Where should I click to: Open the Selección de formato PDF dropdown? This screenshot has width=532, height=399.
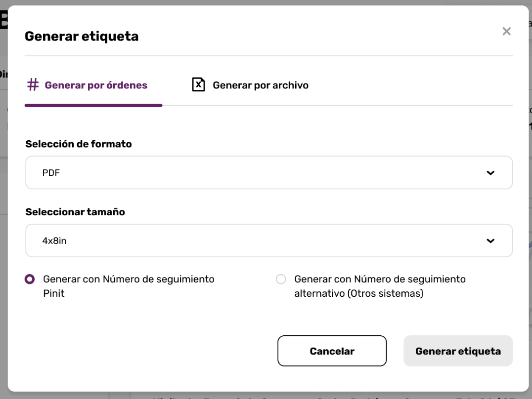[268, 172]
